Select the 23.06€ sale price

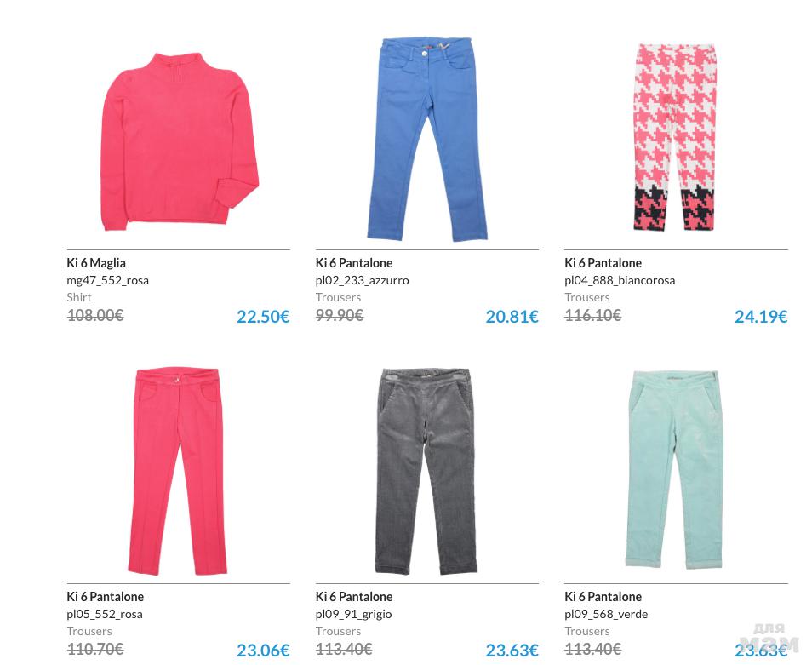click(x=263, y=650)
